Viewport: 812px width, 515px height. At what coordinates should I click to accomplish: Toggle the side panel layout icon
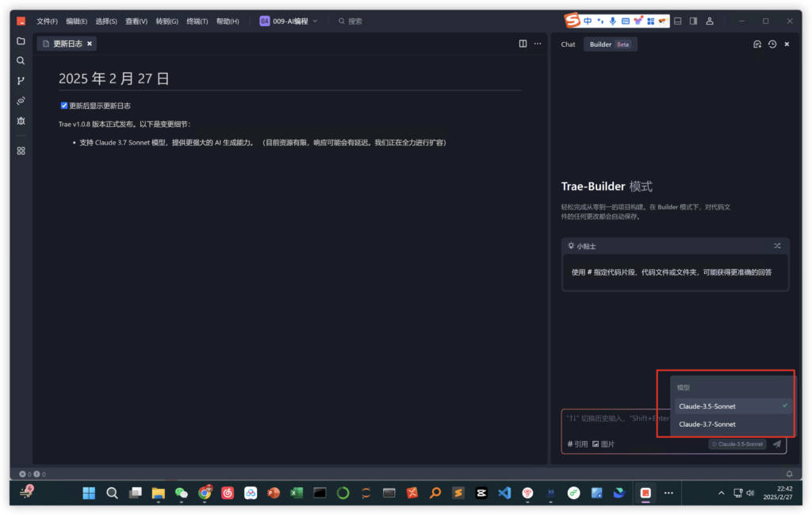693,21
